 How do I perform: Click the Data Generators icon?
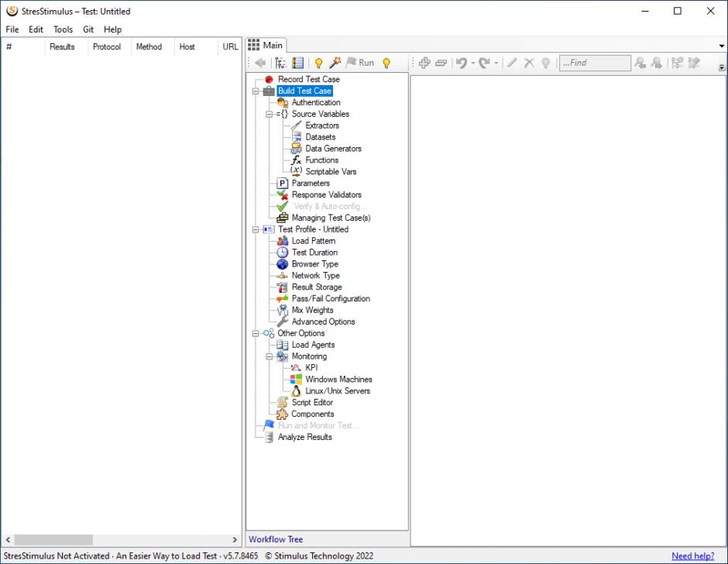point(296,149)
